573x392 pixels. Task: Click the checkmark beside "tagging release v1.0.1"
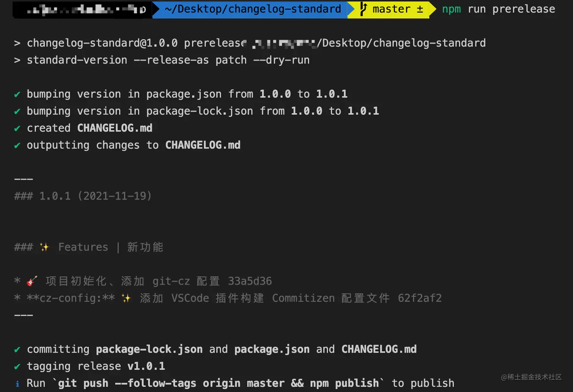[17, 366]
